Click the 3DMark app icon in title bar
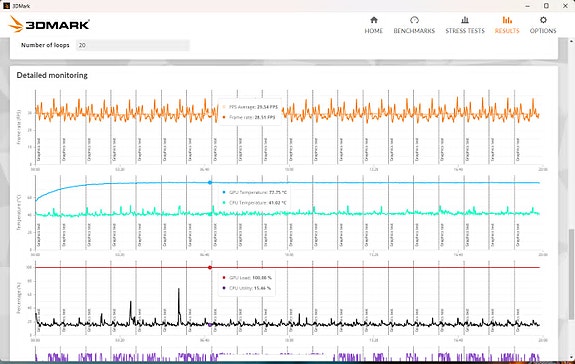The height and width of the screenshot is (364, 575). [x=6, y=6]
